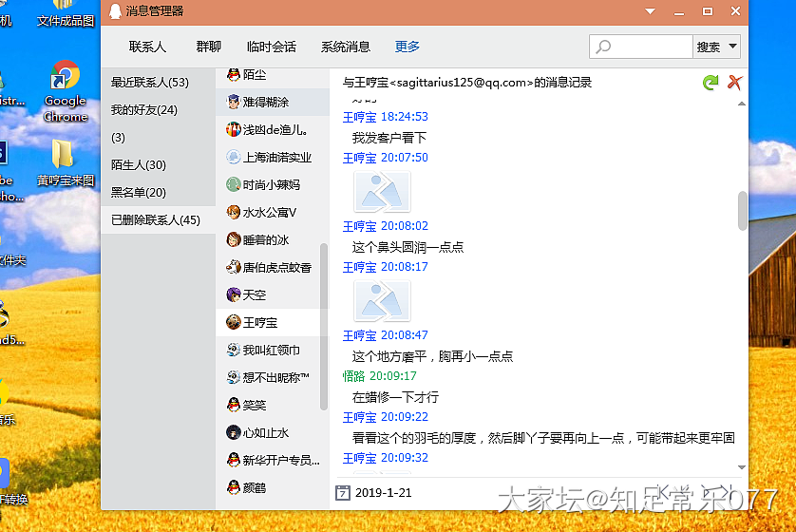Image resolution: width=796 pixels, height=532 pixels.
Task: Click the magnifier icon in search box
Action: click(x=604, y=47)
